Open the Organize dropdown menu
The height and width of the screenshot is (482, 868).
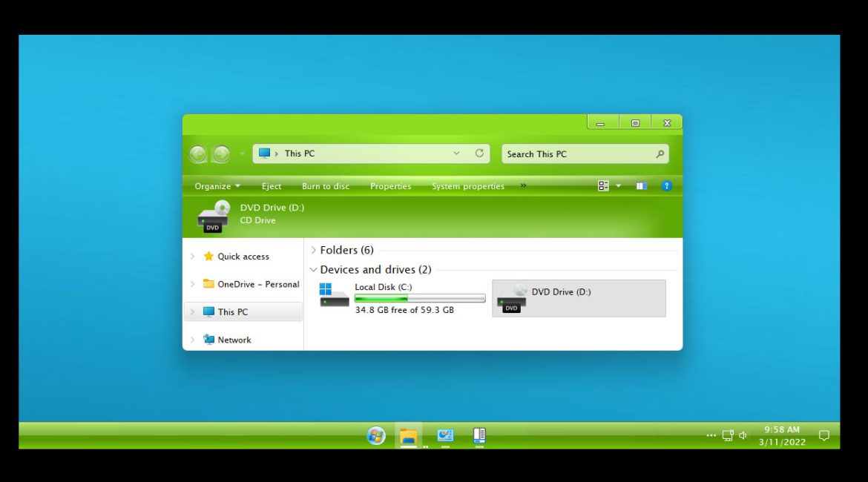coord(217,186)
